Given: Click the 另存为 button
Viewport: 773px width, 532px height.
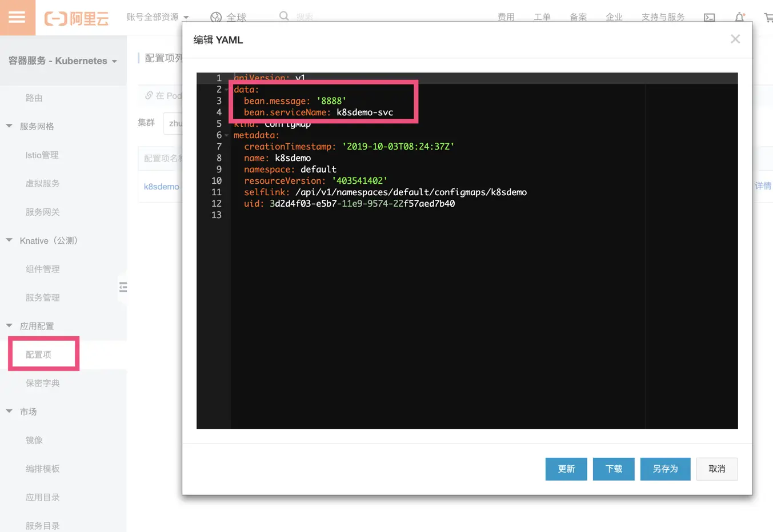Looking at the screenshot, I should tap(666, 469).
